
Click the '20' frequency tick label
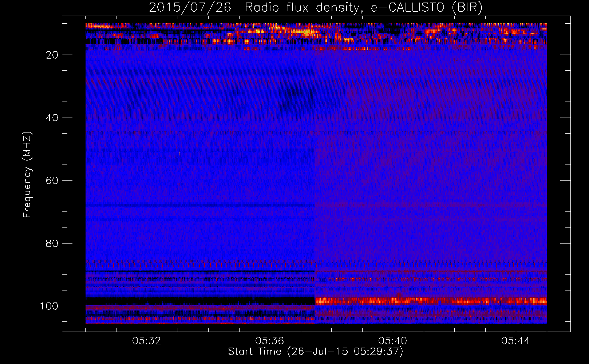(x=52, y=55)
